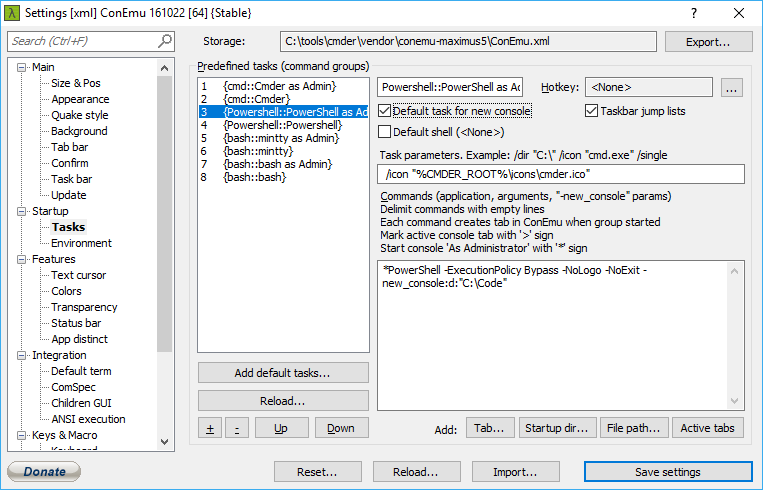Image resolution: width=763 pixels, height=490 pixels.
Task: Click the ConEmu lambda title icon
Action: pos(12,13)
